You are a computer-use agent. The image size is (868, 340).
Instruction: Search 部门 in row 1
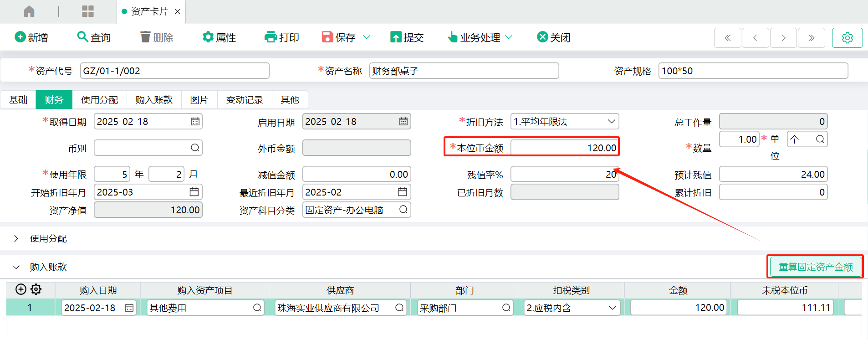(x=506, y=308)
